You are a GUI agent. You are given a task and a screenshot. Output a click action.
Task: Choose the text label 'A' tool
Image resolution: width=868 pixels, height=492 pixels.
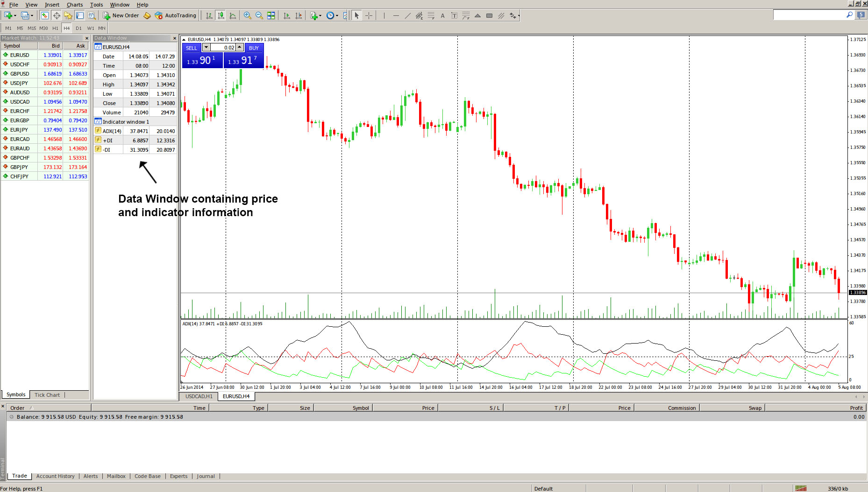click(x=442, y=15)
